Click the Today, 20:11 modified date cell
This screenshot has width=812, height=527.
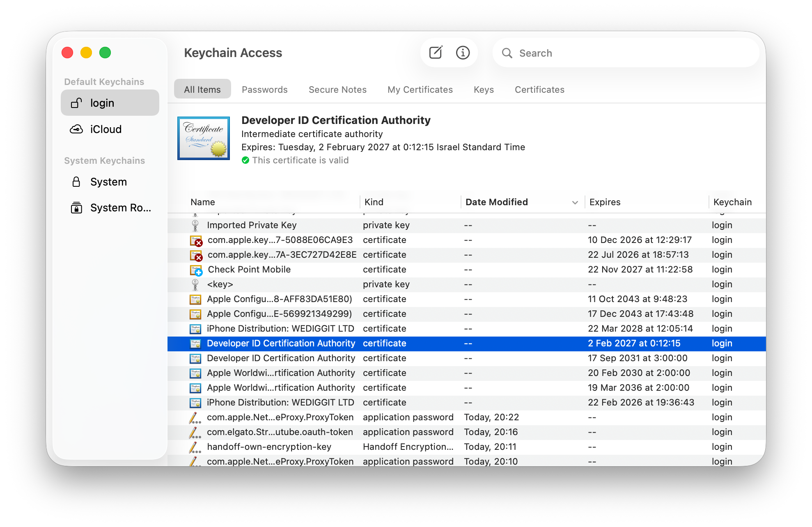tap(491, 447)
